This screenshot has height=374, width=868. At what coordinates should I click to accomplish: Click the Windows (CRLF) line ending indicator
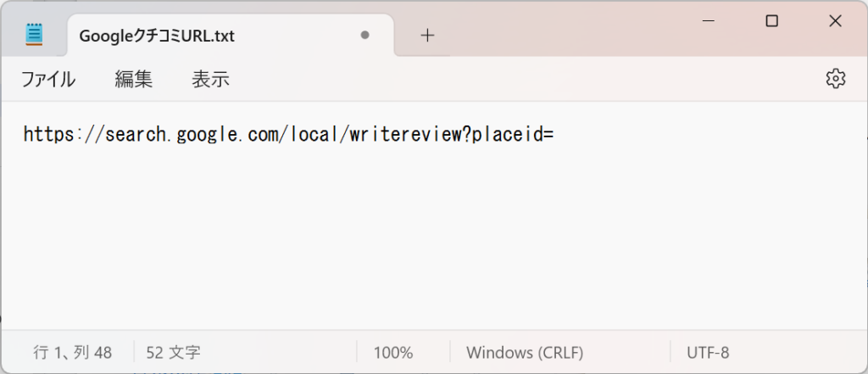[525, 353]
